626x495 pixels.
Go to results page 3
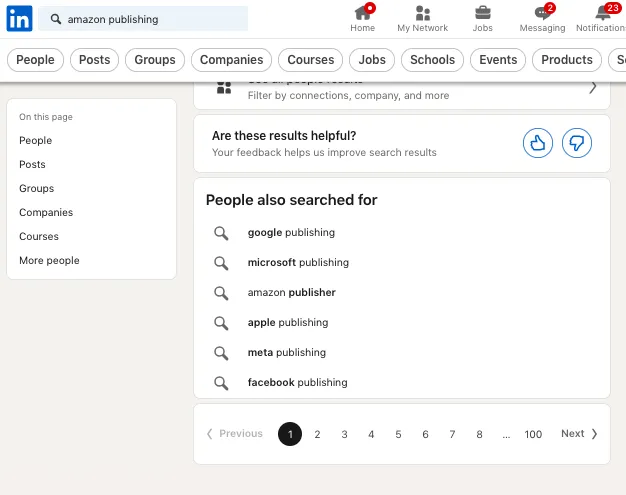click(x=344, y=434)
